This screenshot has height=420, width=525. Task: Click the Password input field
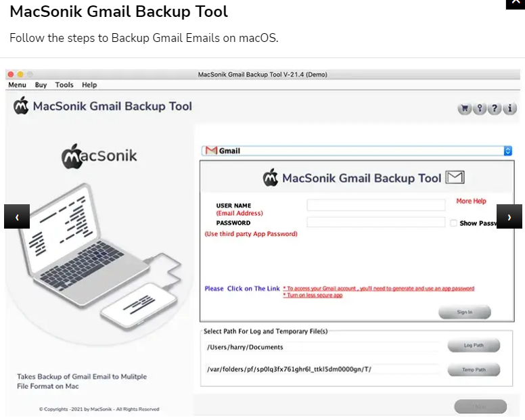tap(375, 223)
